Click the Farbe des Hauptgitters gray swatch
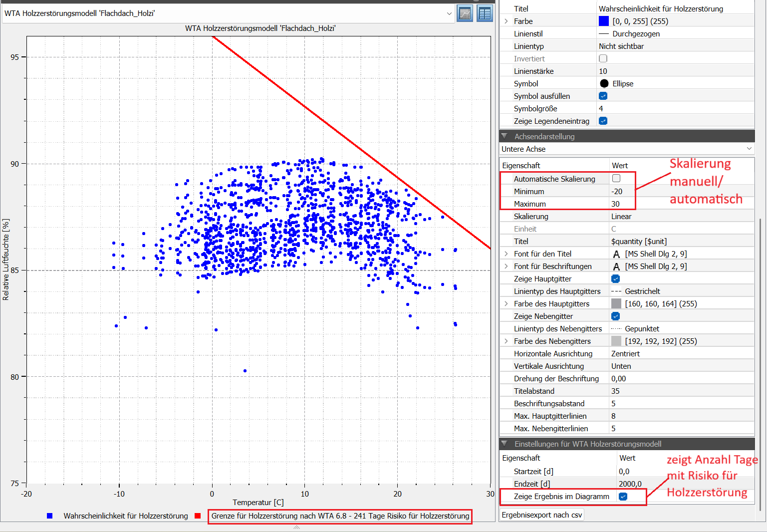Screen dimensions: 767x532 tap(616, 303)
